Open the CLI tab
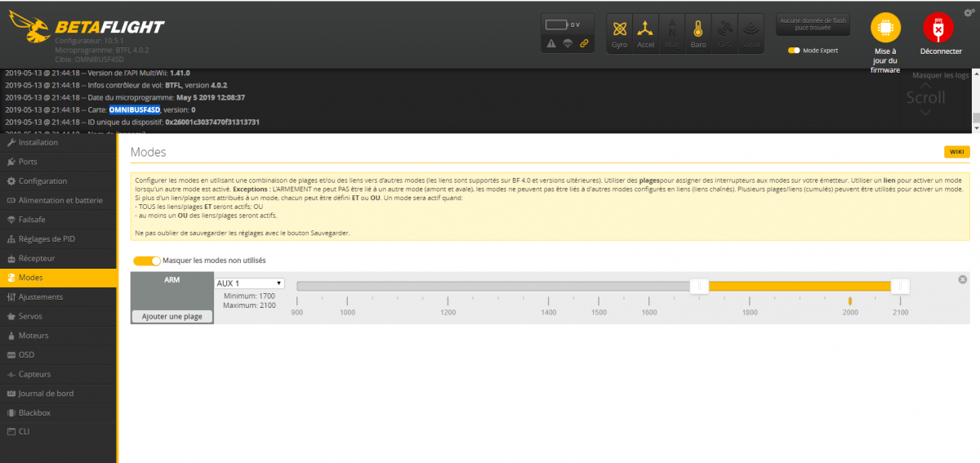 25,431
